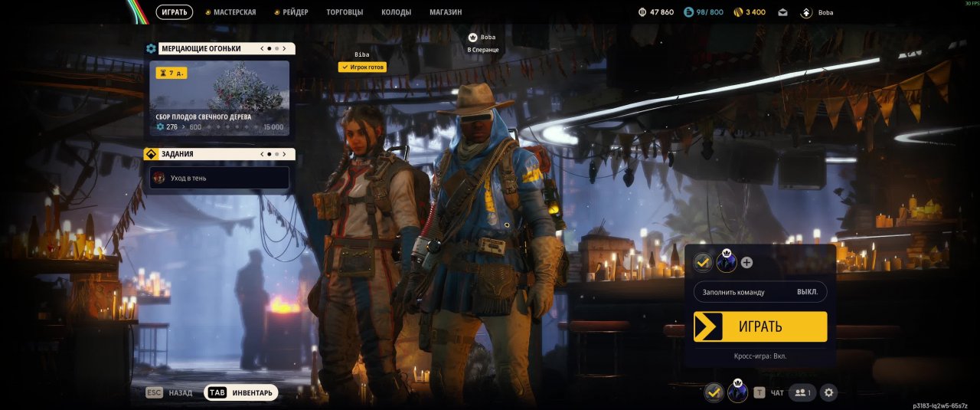The width and height of the screenshot is (980, 410).
Task: Click the 30 FPS counter
Action: [x=972, y=3]
